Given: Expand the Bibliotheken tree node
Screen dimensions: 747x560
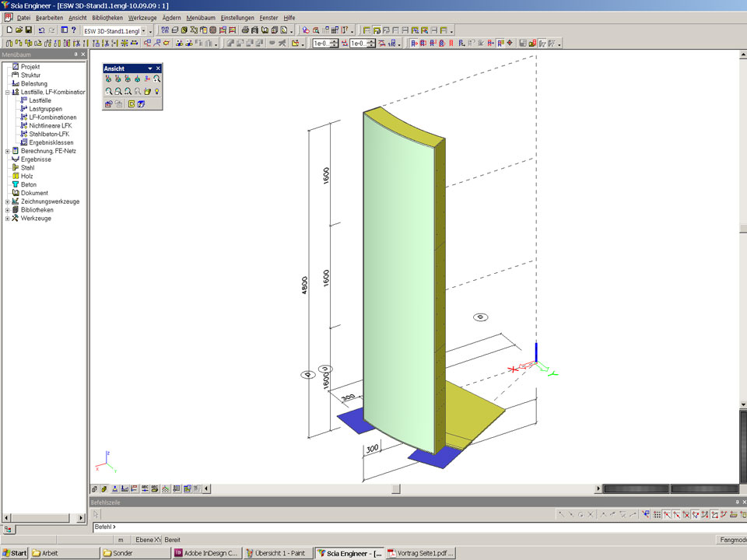Looking at the screenshot, I should click(7, 210).
